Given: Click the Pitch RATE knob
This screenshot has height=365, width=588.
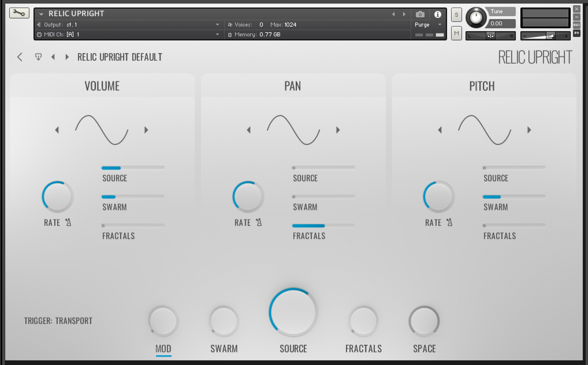Looking at the screenshot, I should (439, 197).
